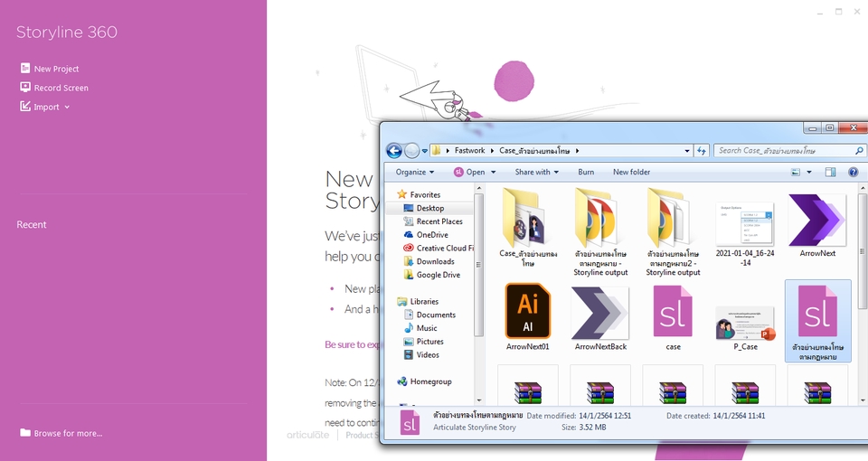
Task: Open the view options dropdown arrow
Action: pos(808,172)
